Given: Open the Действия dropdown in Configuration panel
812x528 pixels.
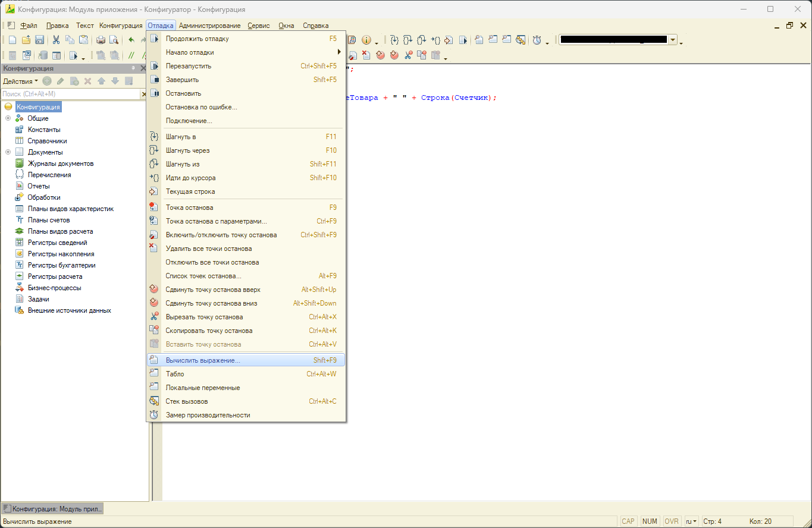Looking at the screenshot, I should [x=20, y=81].
